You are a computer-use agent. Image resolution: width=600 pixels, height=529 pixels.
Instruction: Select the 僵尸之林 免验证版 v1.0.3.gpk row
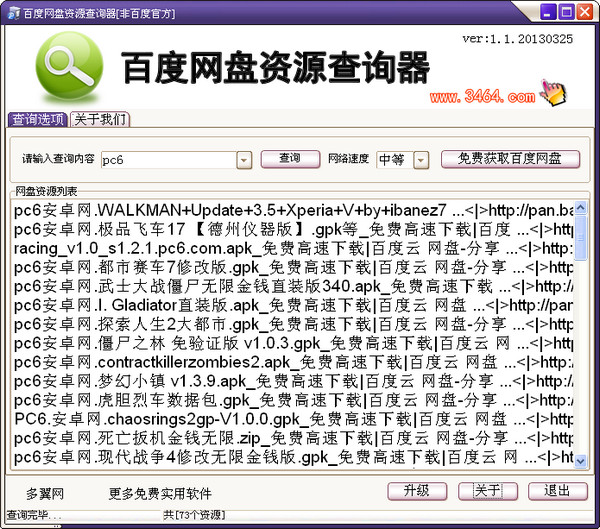(293, 343)
